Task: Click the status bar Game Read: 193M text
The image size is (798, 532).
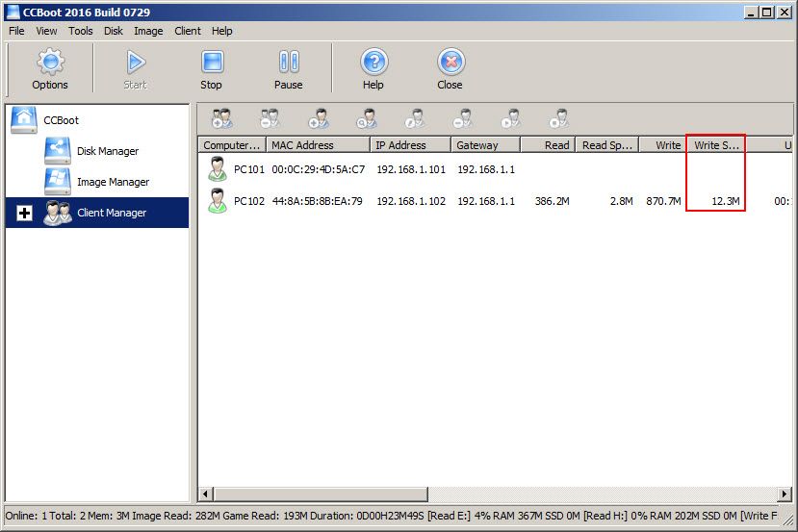Action: 265,516
